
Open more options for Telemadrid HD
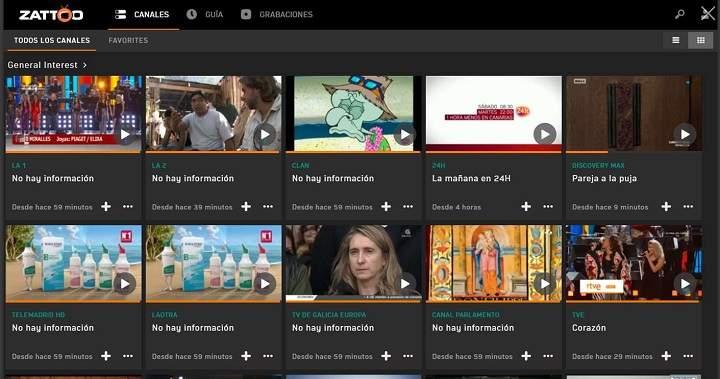128,356
